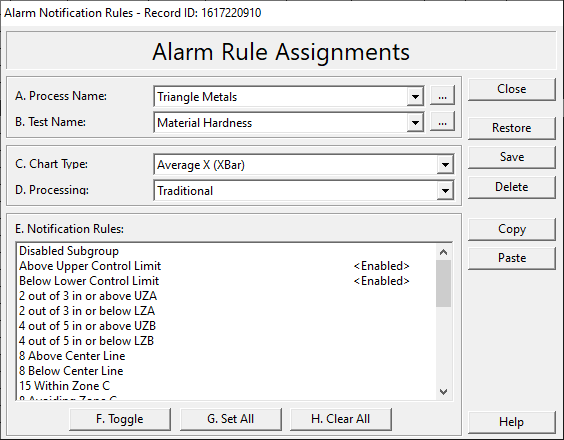Open the Process Name browse ellipsis button

tap(442, 96)
